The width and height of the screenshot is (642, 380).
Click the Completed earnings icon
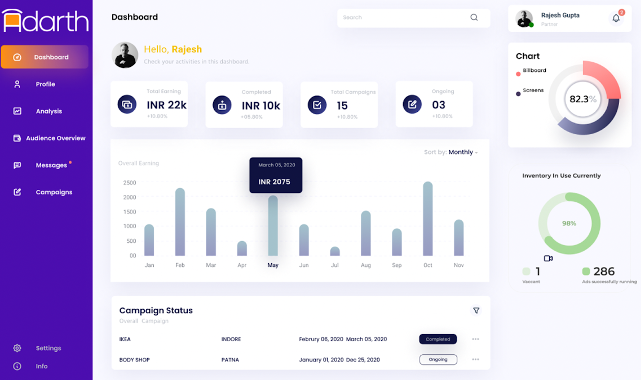coord(222,105)
